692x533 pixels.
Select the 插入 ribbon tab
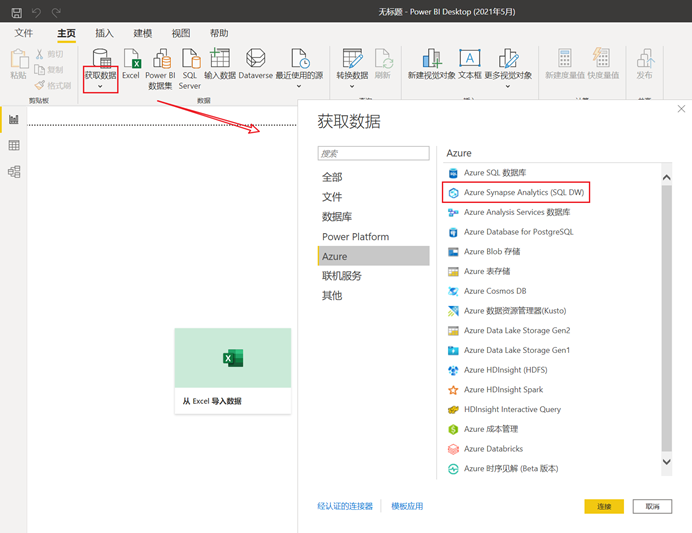[x=104, y=33]
